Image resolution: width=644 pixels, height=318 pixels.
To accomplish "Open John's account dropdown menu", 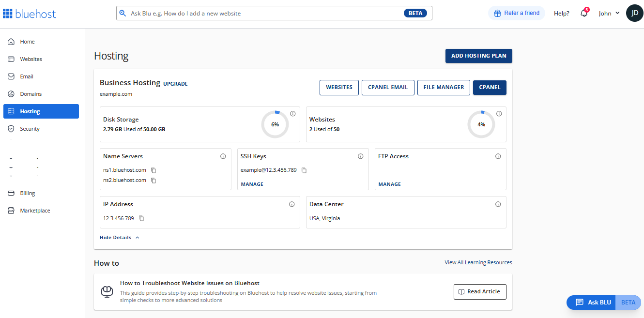I will click(x=609, y=13).
